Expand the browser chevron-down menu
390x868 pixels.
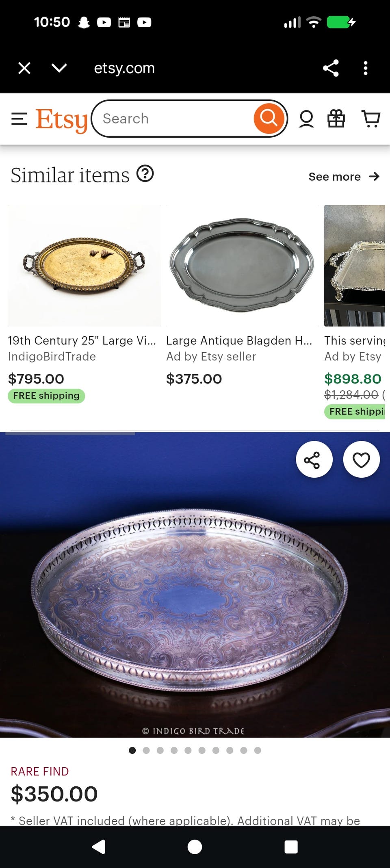pyautogui.click(x=59, y=68)
